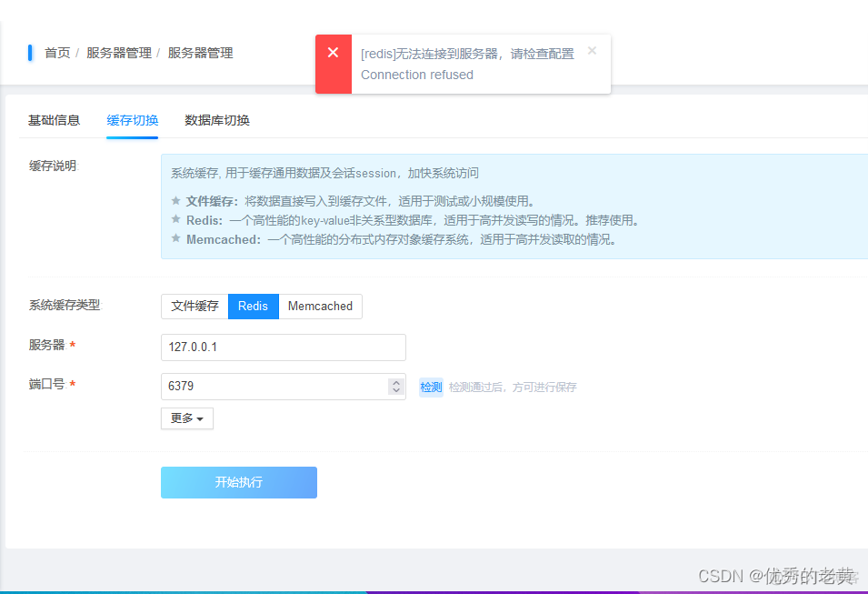Click the star icon beside 文件缓存 description
Viewport: 868px width, 594px height.
(x=176, y=201)
